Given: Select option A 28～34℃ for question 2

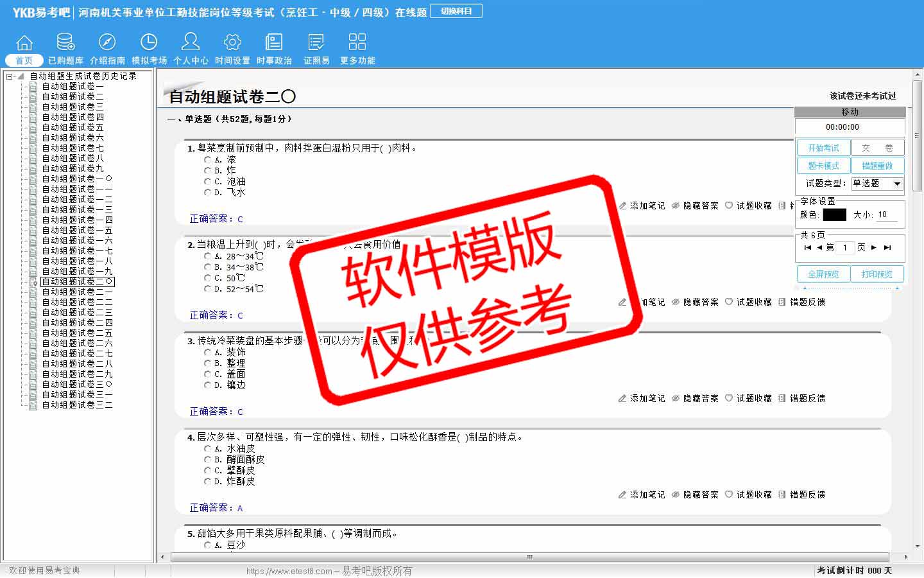Looking at the screenshot, I should [207, 256].
